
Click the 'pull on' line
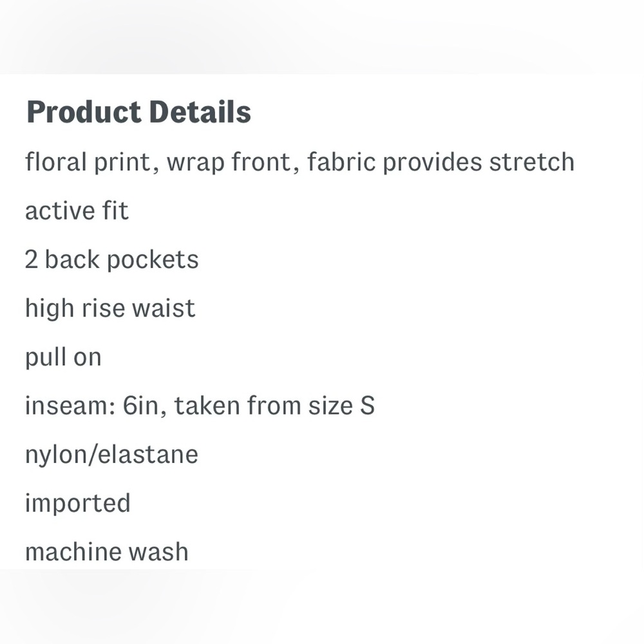click(63, 357)
